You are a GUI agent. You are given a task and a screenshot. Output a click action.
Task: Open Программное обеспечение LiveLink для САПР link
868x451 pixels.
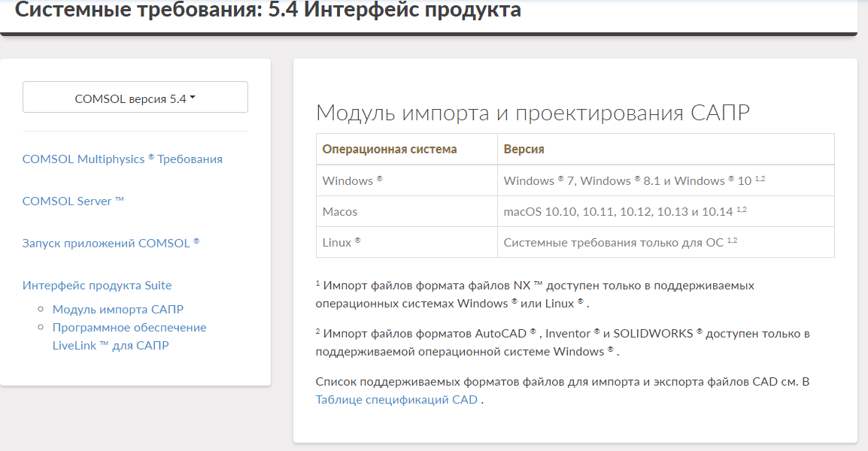pos(129,337)
